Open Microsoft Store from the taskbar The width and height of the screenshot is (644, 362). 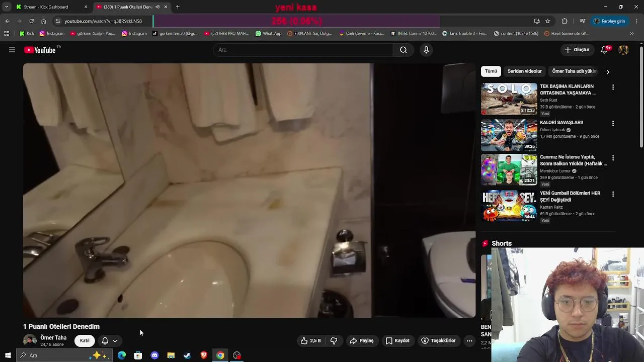coord(138,355)
